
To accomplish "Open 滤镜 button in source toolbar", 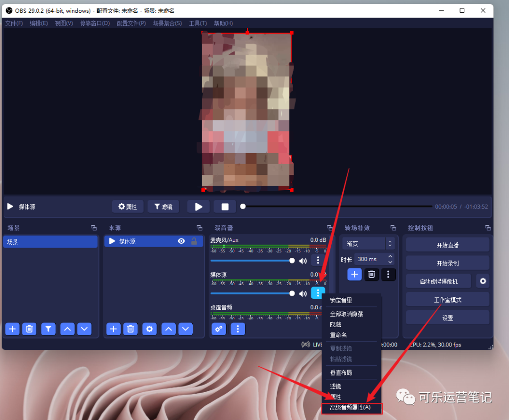I will coord(163,207).
